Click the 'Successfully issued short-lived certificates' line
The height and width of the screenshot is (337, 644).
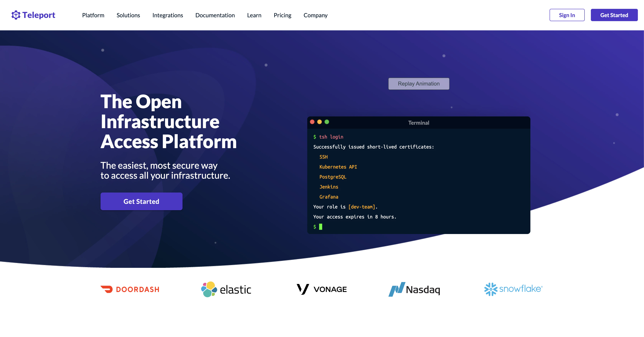pyautogui.click(x=373, y=147)
